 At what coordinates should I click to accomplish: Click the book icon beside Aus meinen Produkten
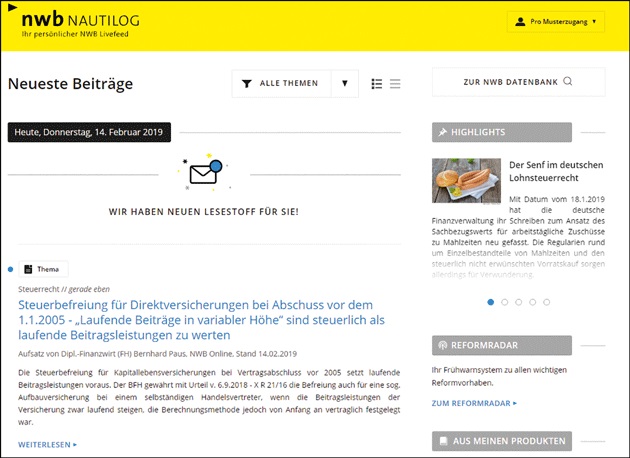point(442,441)
